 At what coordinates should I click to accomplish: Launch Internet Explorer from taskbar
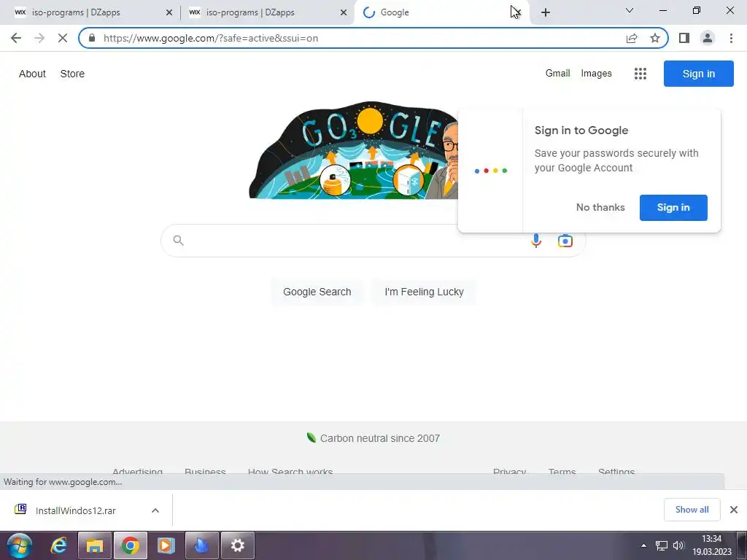point(58,545)
